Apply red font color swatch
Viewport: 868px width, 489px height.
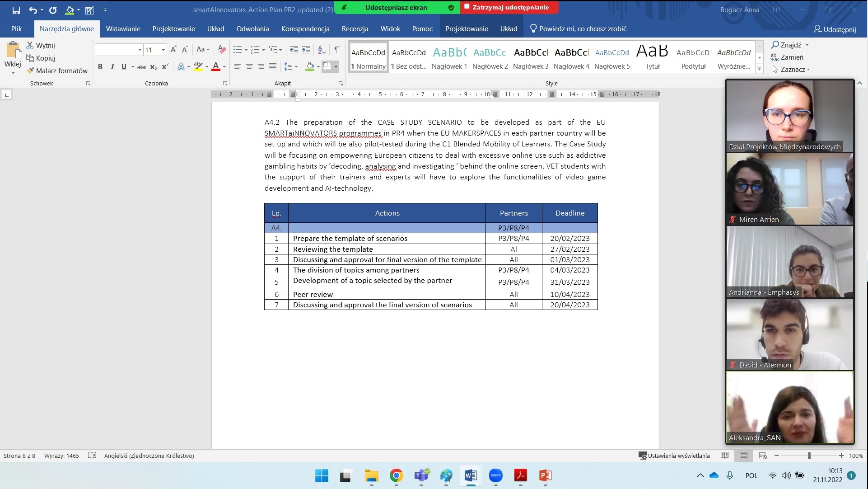pos(216,66)
